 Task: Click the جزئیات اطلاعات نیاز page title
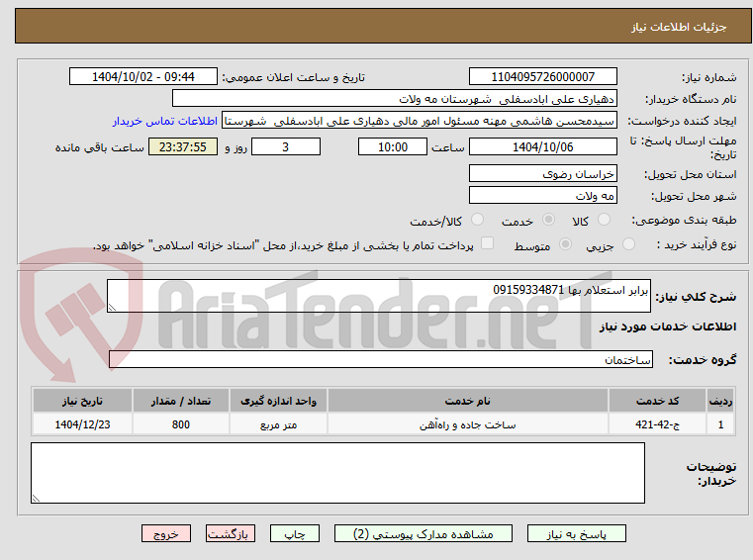679,27
